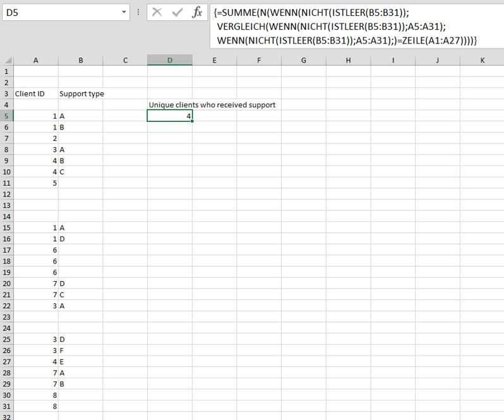Click the Enter checkmark icon in formula bar
504x420 pixels.
pos(177,13)
